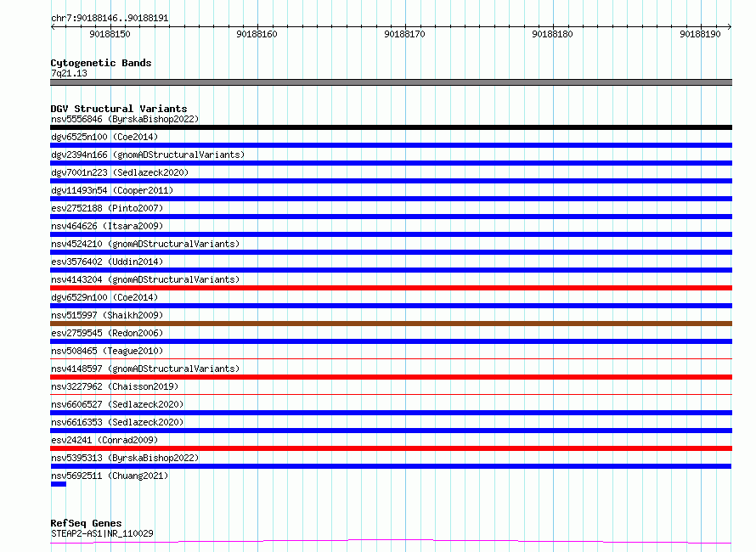
Task: Open variant dgv6529n100 (Coe2014)
Action: 104,297
